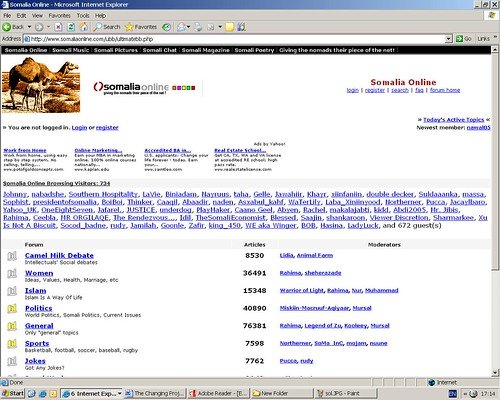
Task: Click the Back navigation button
Action: (x=13, y=27)
